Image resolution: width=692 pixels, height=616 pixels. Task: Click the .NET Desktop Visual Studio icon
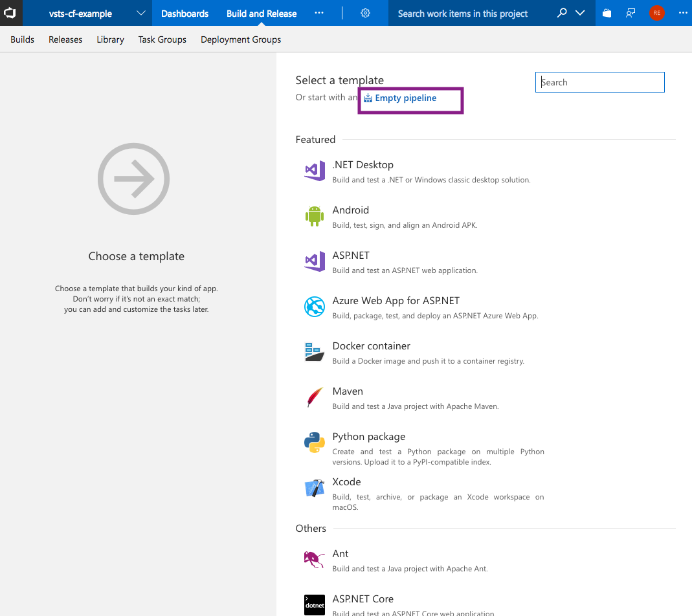pyautogui.click(x=315, y=171)
